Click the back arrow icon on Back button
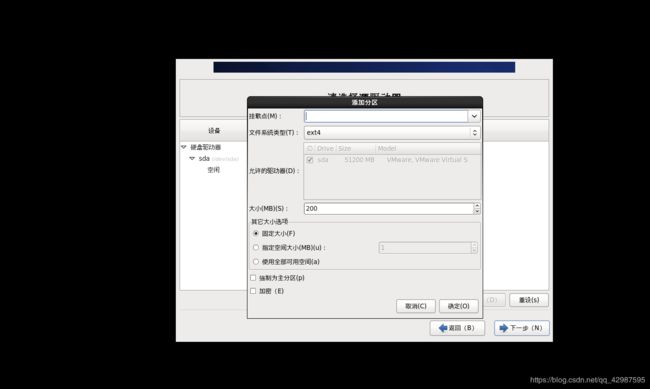 443,328
